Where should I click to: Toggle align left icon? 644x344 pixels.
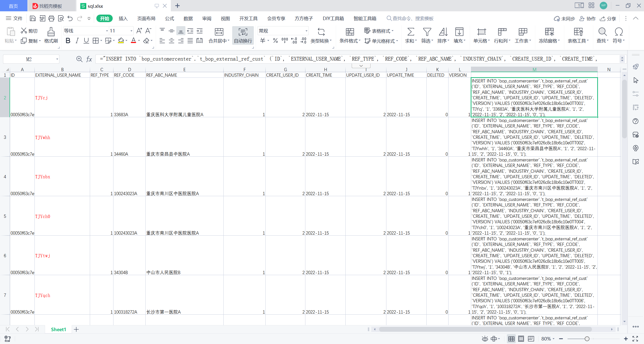(162, 41)
